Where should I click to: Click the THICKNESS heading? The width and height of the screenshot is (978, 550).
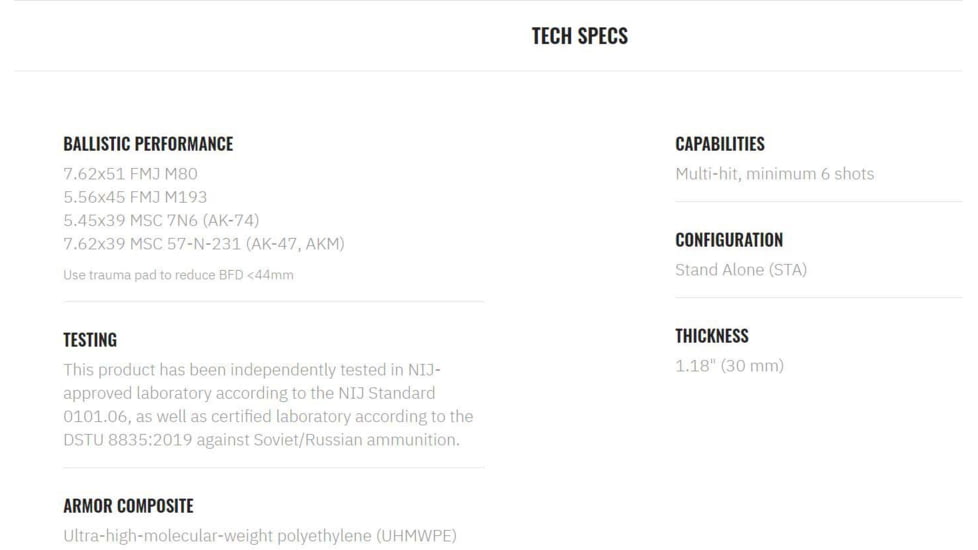click(x=711, y=336)
